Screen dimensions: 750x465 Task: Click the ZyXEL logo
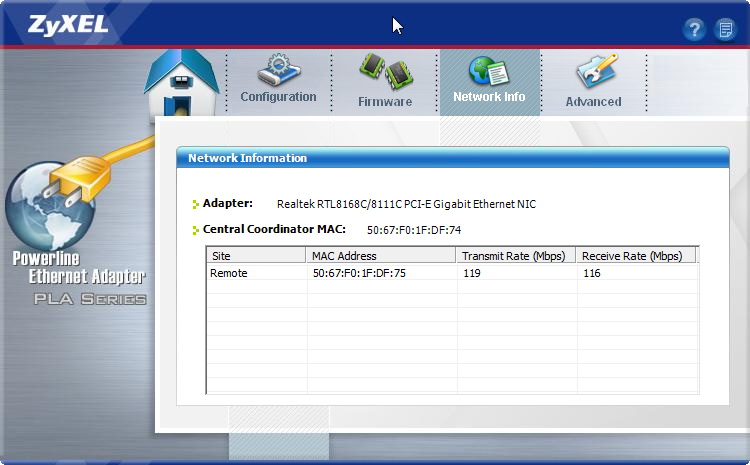(55, 23)
